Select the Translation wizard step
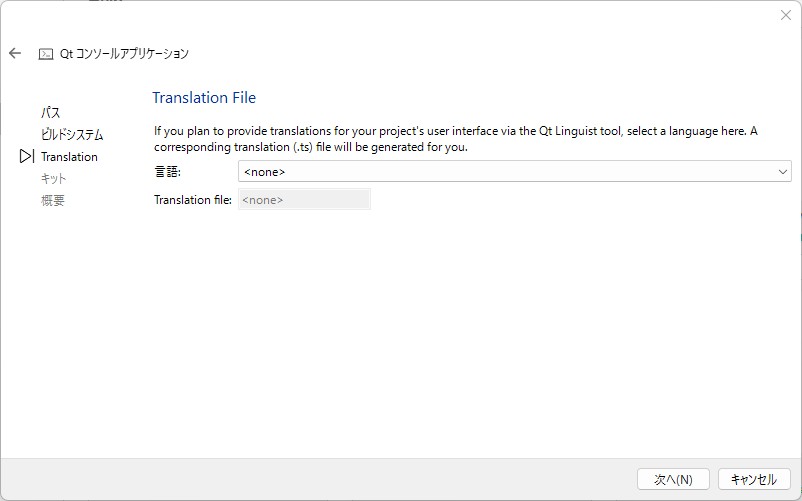802x501 pixels. pyautogui.click(x=69, y=157)
